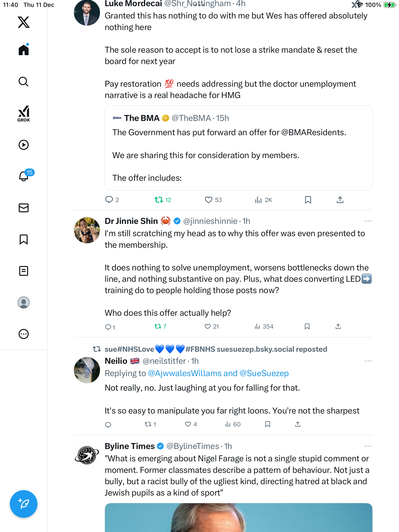Viewport: 399px width, 532px height.
Task: Open direct messages envelope
Action: tap(24, 208)
